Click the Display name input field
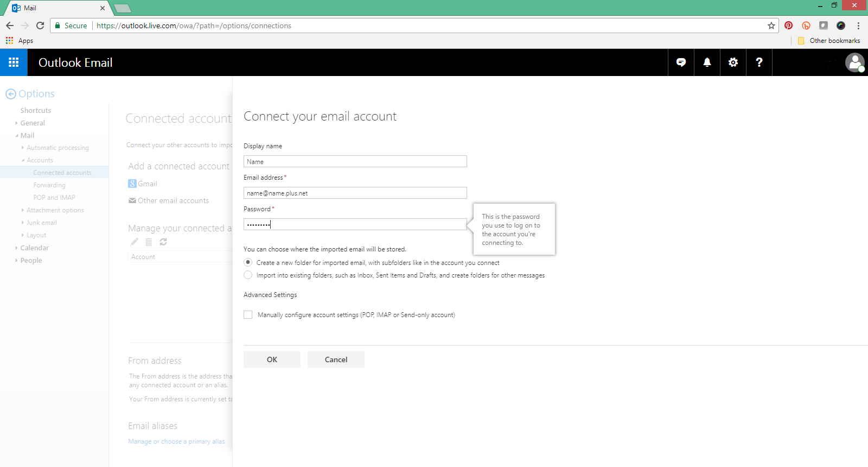Image resolution: width=868 pixels, height=467 pixels. point(355,161)
